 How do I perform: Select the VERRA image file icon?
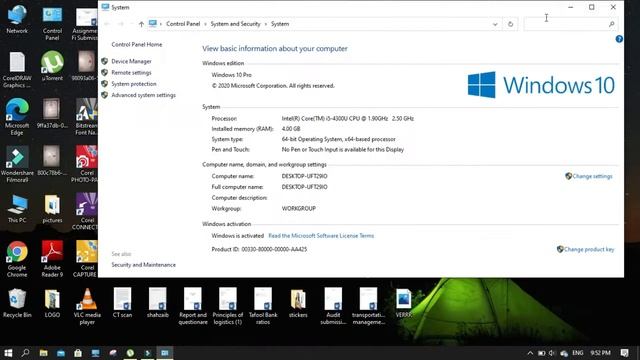coord(403,304)
